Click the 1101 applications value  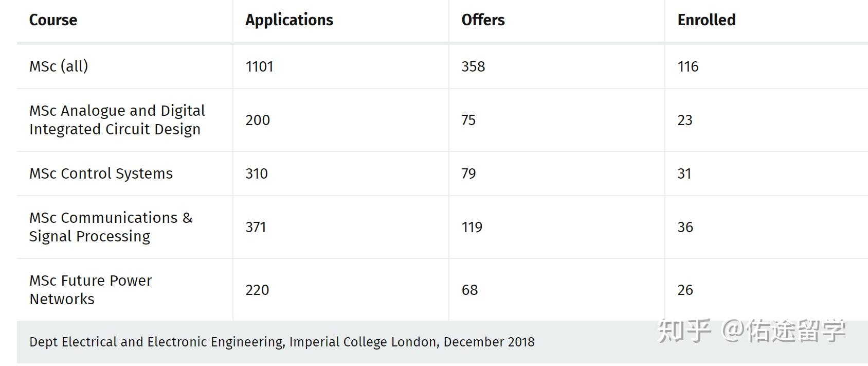coord(259,66)
